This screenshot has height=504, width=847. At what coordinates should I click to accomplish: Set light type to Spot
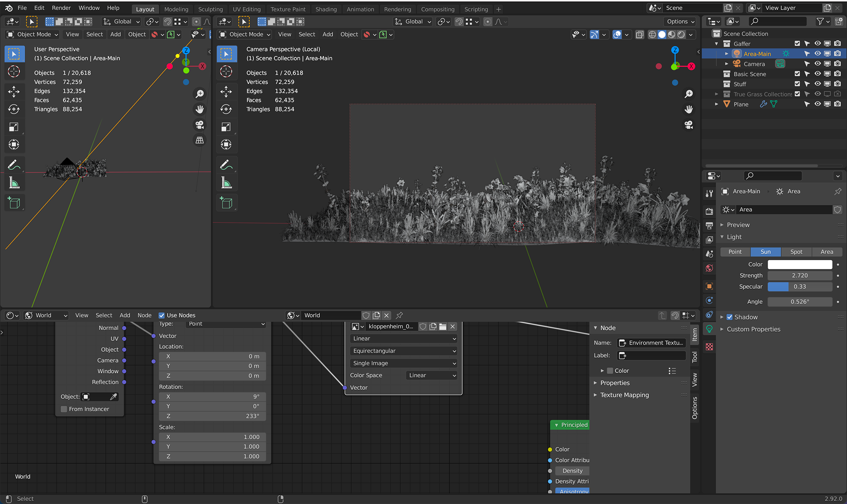(796, 252)
